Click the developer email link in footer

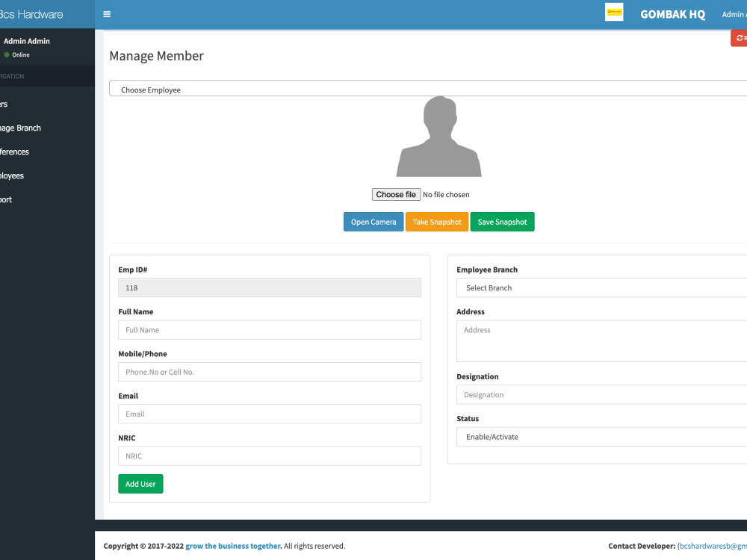click(712, 546)
